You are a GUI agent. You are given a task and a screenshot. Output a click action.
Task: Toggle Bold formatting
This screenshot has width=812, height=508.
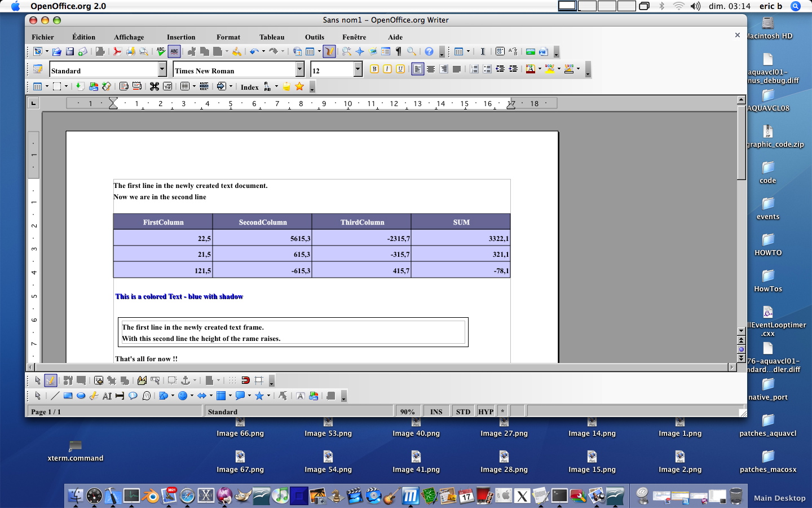click(374, 69)
